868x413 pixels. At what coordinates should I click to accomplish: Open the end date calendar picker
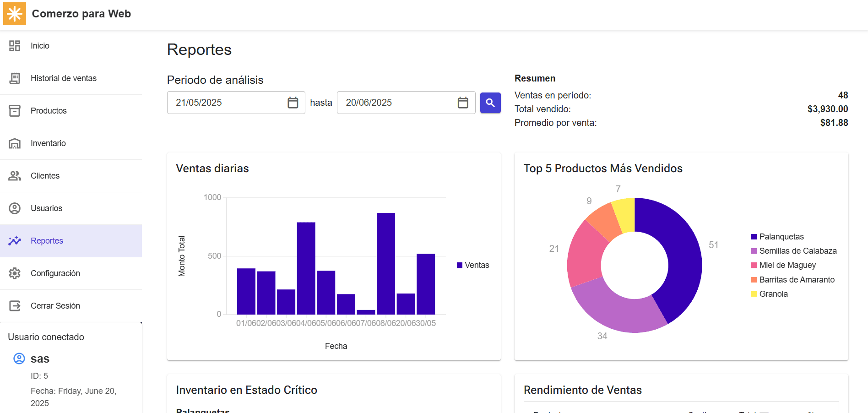point(463,103)
